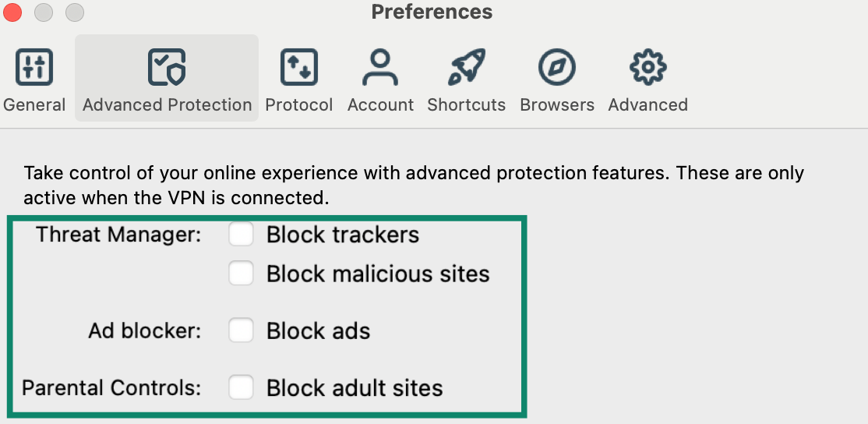
Task: Select the "General" tab text label
Action: [x=34, y=105]
